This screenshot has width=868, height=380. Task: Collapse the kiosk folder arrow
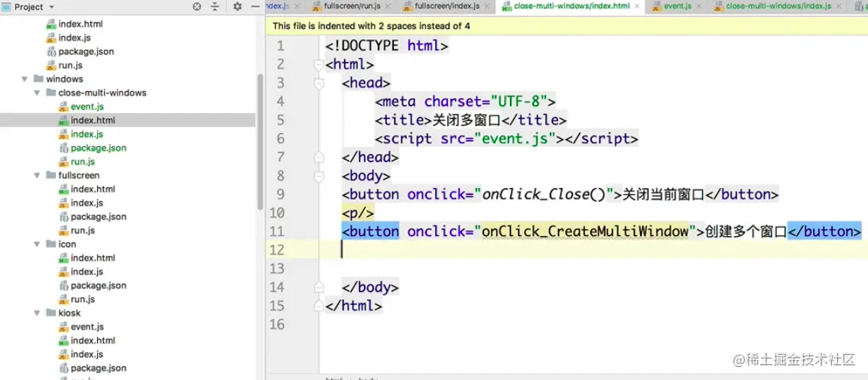tap(37, 313)
